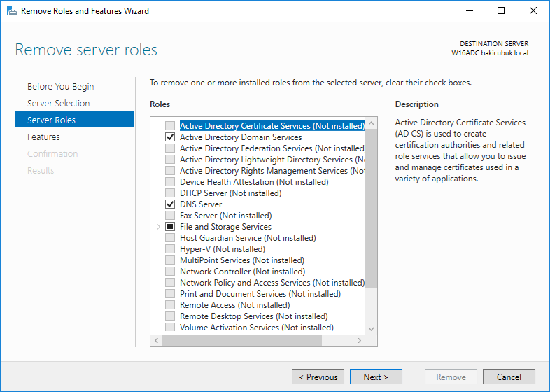The width and height of the screenshot is (550, 392).
Task: Select Active Directory Federation Services row
Action: [x=272, y=148]
